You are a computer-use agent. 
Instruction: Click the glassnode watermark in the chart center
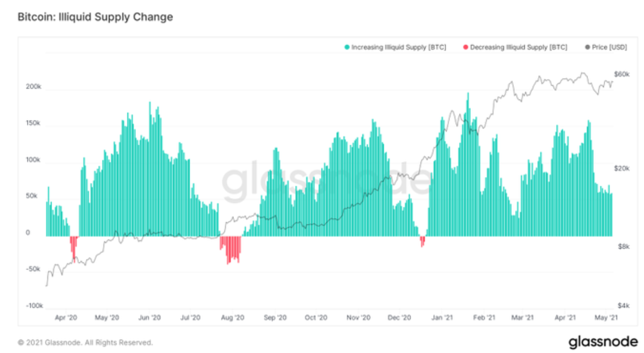pyautogui.click(x=326, y=181)
